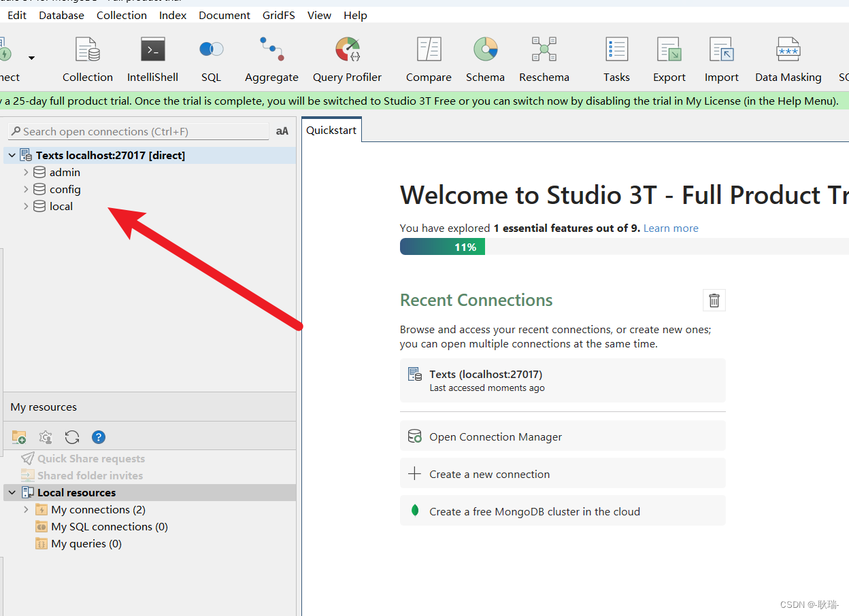
Task: Follow the Learn more link
Action: coord(671,228)
